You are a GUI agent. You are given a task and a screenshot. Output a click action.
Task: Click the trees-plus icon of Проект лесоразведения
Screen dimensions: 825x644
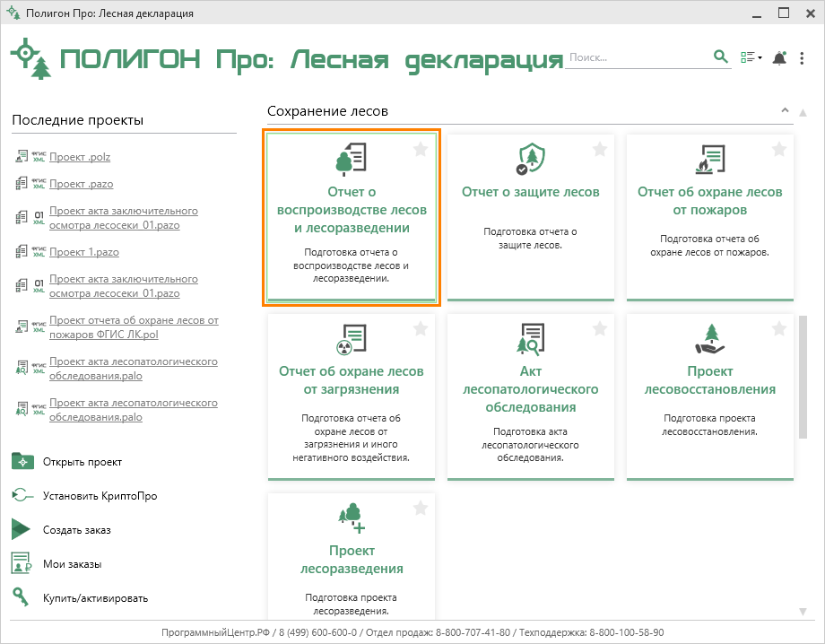tap(352, 518)
